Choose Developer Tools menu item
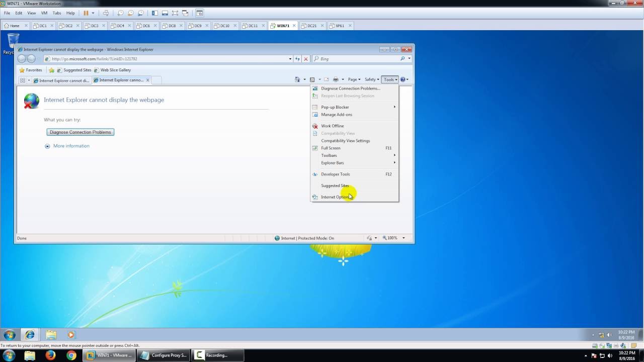 354,174
